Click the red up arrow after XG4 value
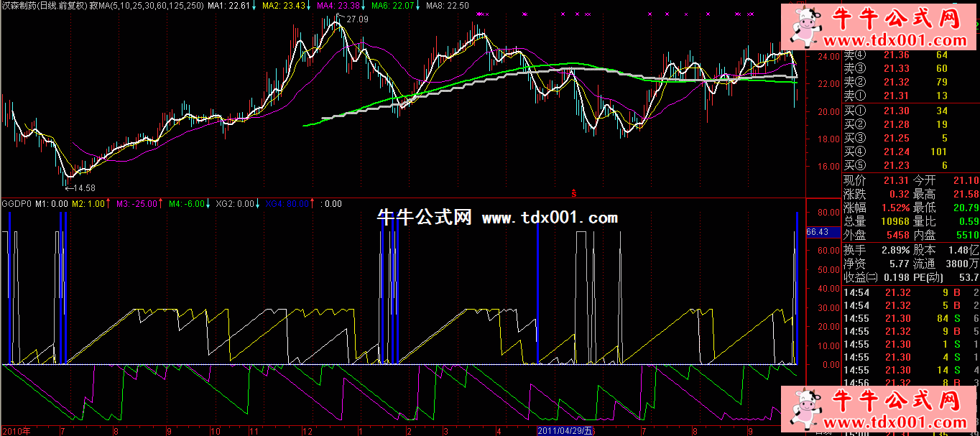This screenshot has height=436, width=980. click(x=315, y=204)
